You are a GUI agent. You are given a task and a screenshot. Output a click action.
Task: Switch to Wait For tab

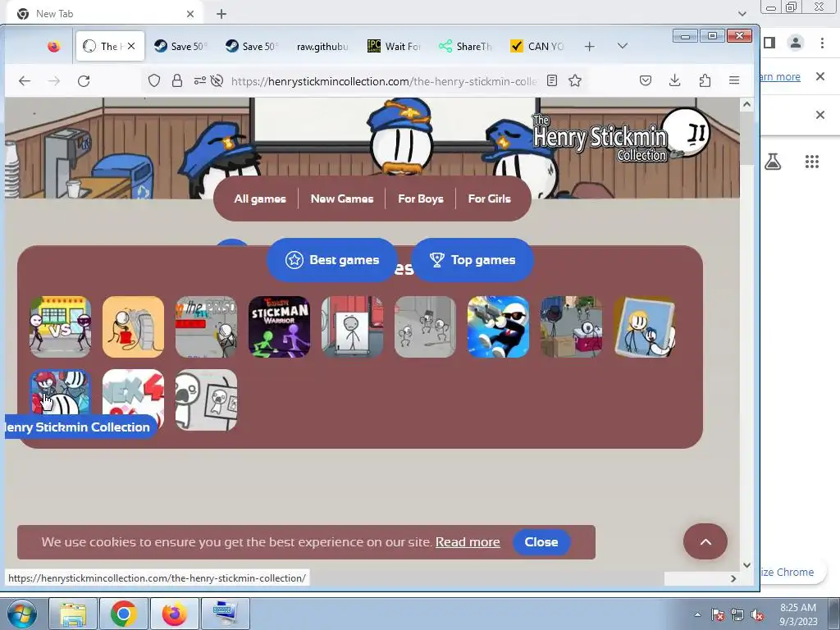395,46
